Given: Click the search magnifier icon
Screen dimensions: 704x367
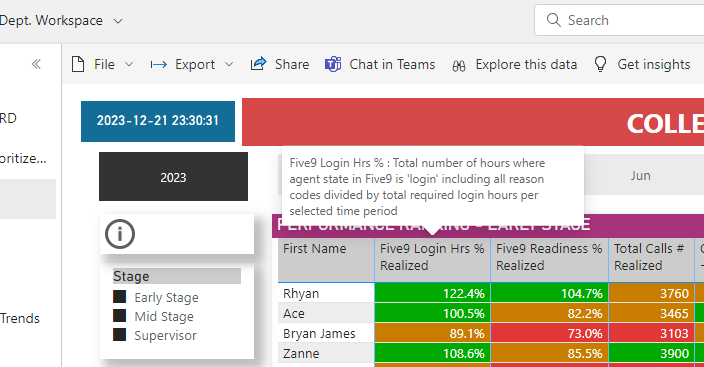Looking at the screenshot, I should pyautogui.click(x=553, y=20).
